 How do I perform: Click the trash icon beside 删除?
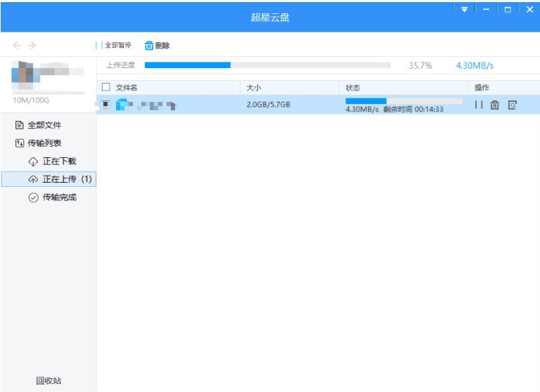pyautogui.click(x=149, y=46)
